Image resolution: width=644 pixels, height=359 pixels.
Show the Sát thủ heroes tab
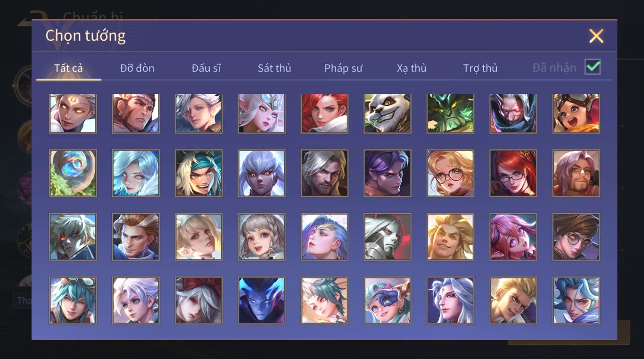274,68
